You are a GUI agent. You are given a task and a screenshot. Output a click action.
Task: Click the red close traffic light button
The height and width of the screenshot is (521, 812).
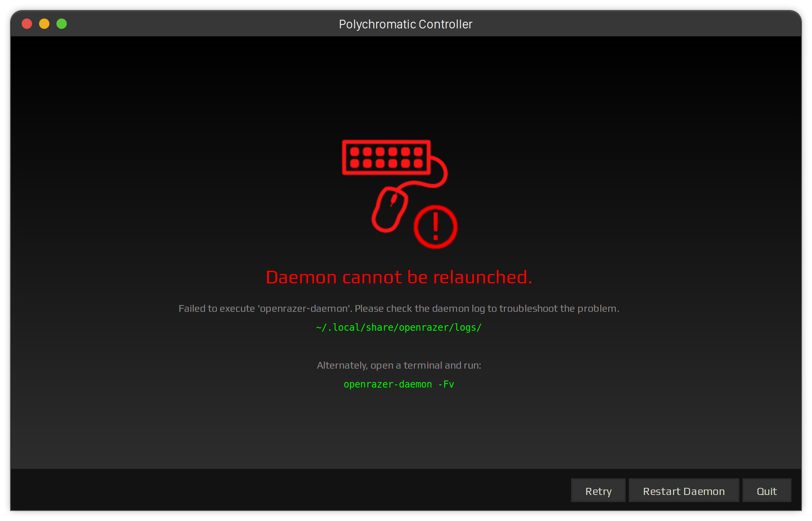27,24
